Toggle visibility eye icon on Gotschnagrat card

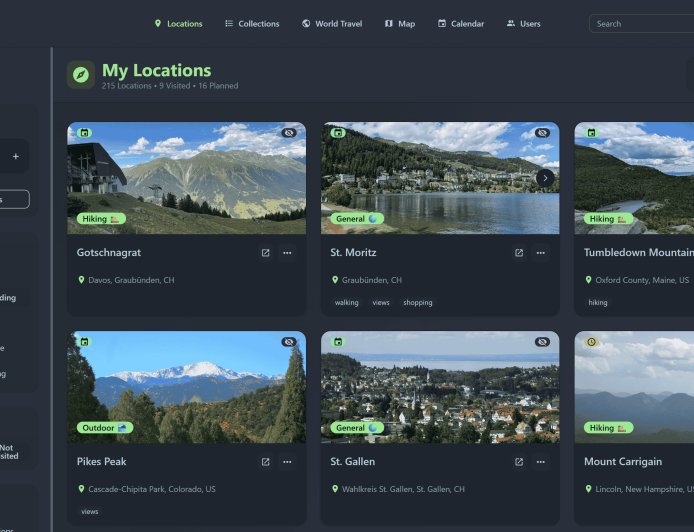click(x=289, y=133)
